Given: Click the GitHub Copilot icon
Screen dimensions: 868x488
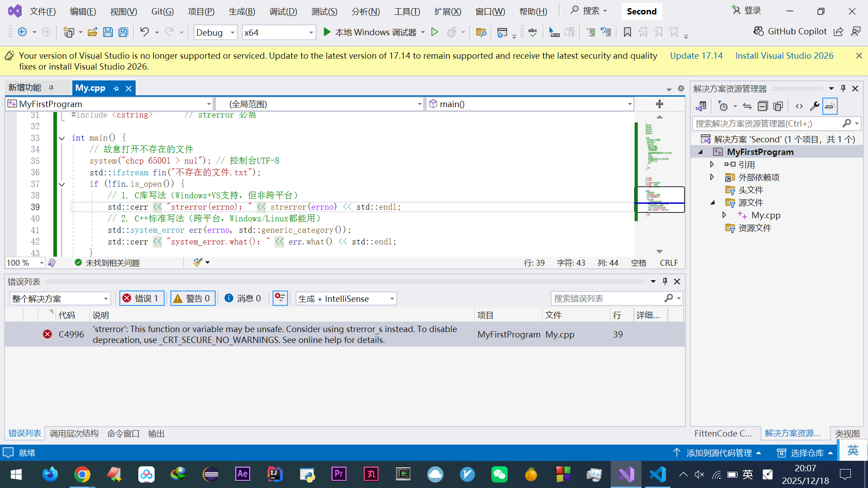Looking at the screenshot, I should coord(758,31).
